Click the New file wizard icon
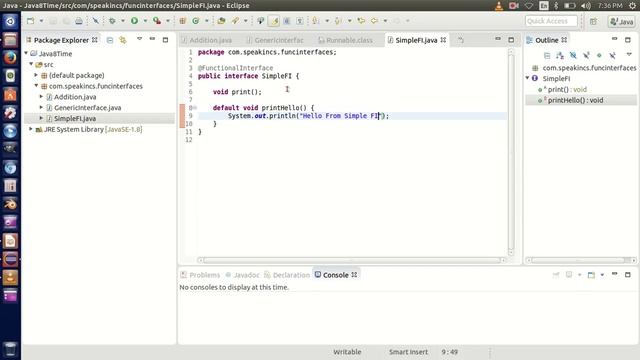 pyautogui.click(x=31, y=21)
